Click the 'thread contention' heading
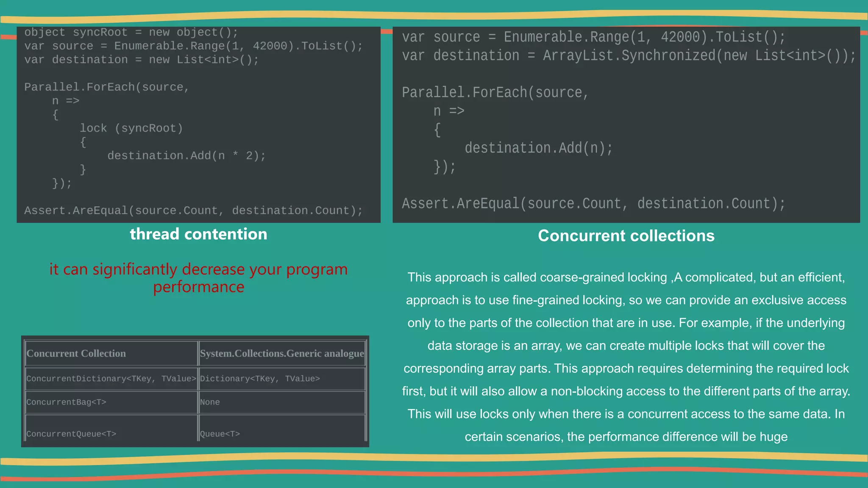This screenshot has height=488, width=868. tap(198, 234)
